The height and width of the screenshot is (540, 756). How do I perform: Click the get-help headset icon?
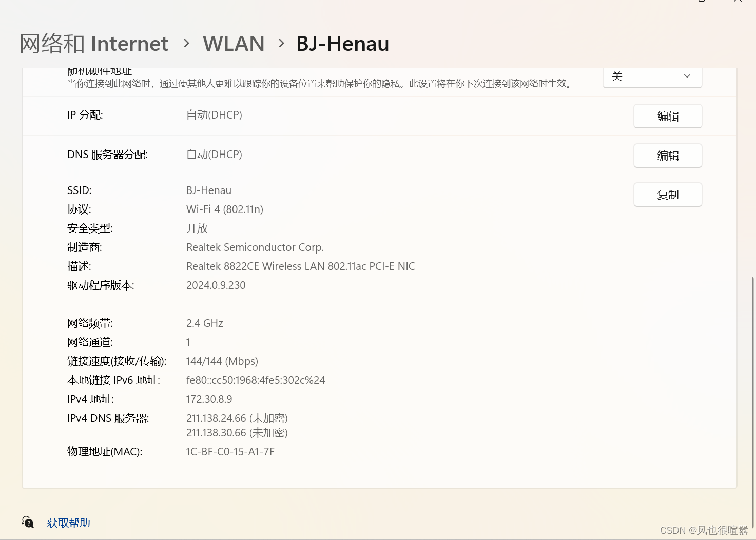(28, 522)
